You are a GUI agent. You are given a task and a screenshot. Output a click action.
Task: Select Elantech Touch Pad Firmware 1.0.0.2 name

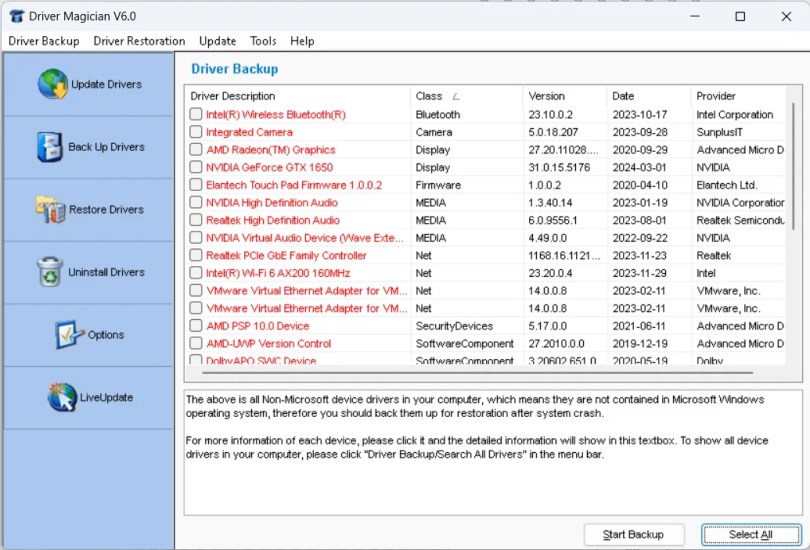point(293,185)
